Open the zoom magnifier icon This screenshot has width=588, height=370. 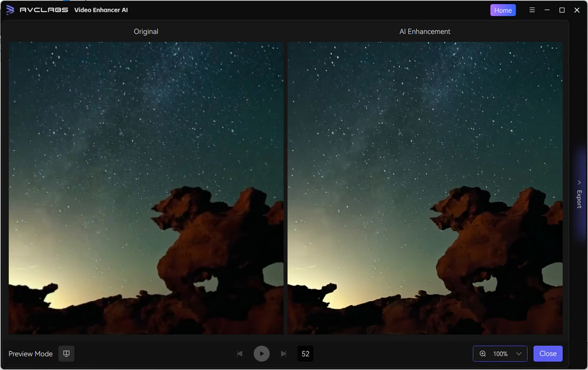pos(483,354)
